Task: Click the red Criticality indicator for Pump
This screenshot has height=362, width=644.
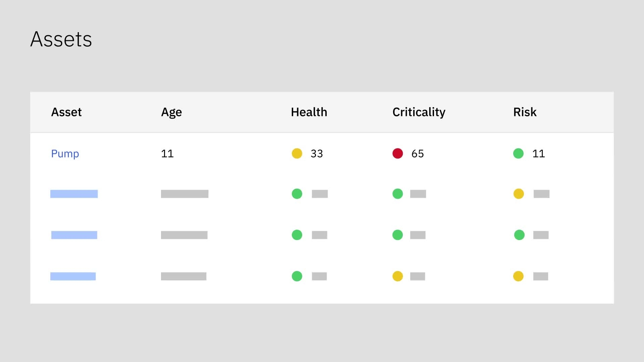Action: [397, 154]
